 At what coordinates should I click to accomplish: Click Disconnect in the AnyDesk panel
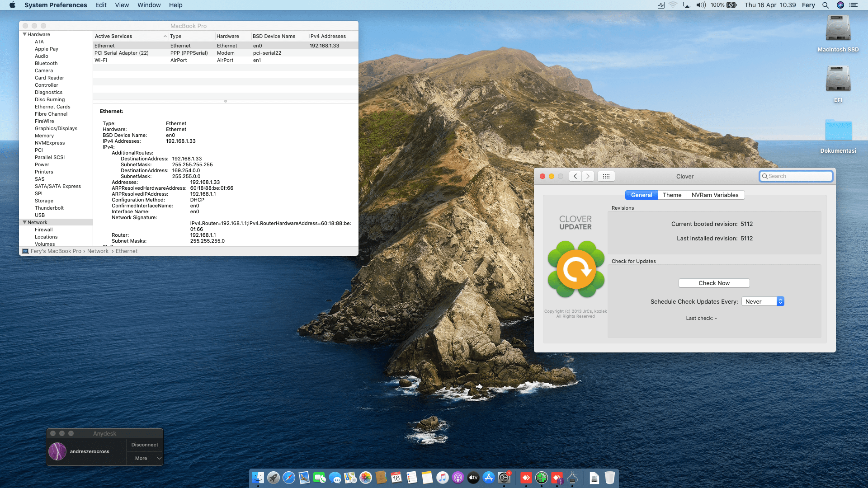coord(145,445)
